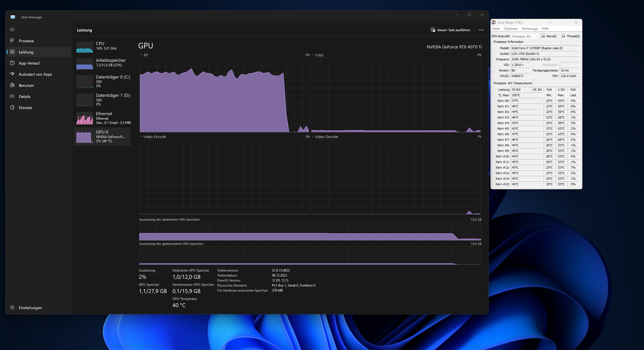Screen dimensions: 644x350
Task: Open the App-Verlauf history icon
Action: (12, 63)
